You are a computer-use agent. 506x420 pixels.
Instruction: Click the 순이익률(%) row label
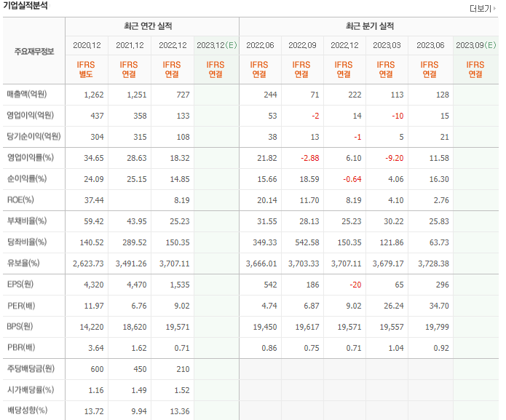click(27, 178)
